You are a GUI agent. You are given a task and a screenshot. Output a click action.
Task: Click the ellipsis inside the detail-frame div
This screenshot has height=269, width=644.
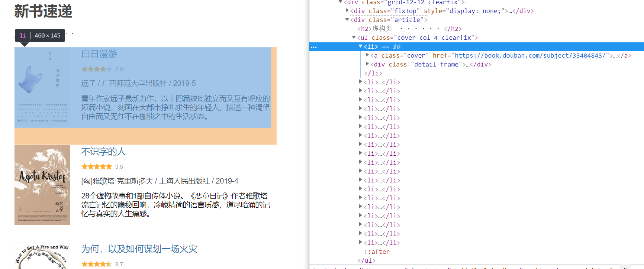click(x=468, y=65)
